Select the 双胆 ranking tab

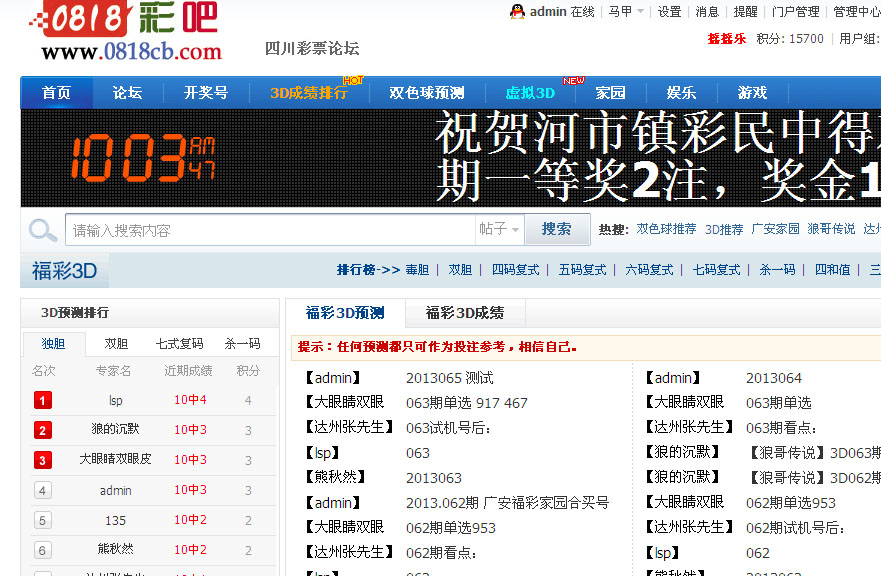tap(116, 343)
